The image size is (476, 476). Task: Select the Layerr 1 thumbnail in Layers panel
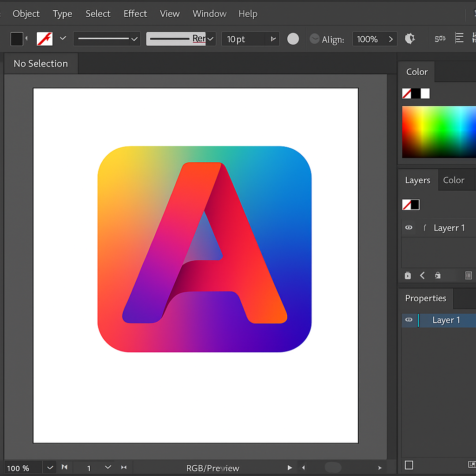pyautogui.click(x=410, y=205)
